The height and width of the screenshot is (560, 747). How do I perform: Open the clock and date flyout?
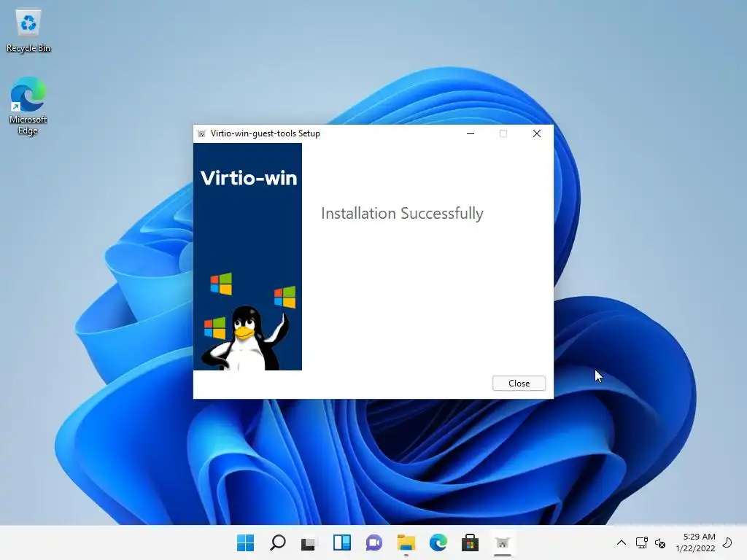click(695, 542)
